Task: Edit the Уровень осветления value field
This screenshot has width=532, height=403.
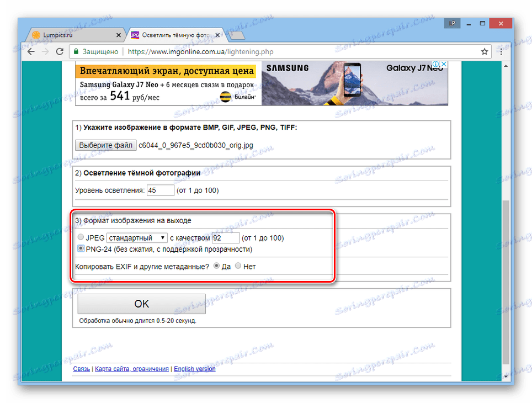Action: click(160, 190)
